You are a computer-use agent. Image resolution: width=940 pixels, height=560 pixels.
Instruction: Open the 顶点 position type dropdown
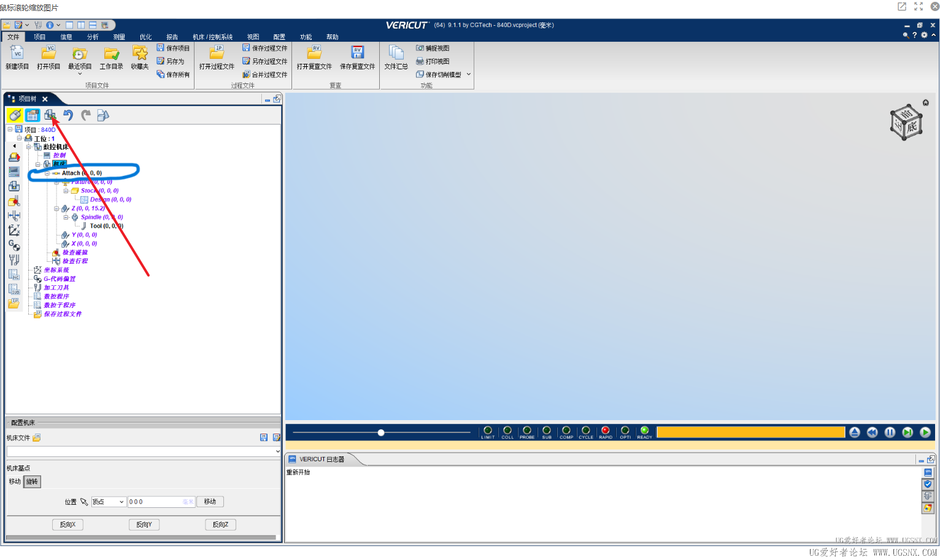(x=109, y=502)
